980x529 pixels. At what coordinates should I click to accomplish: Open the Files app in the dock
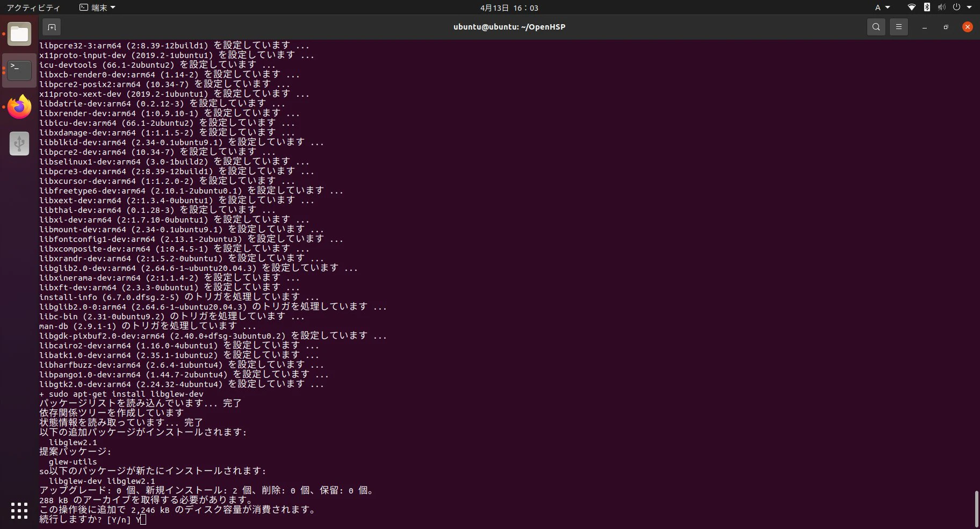coord(19,34)
